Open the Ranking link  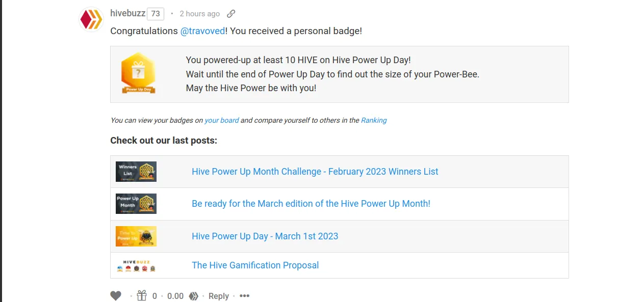click(374, 120)
